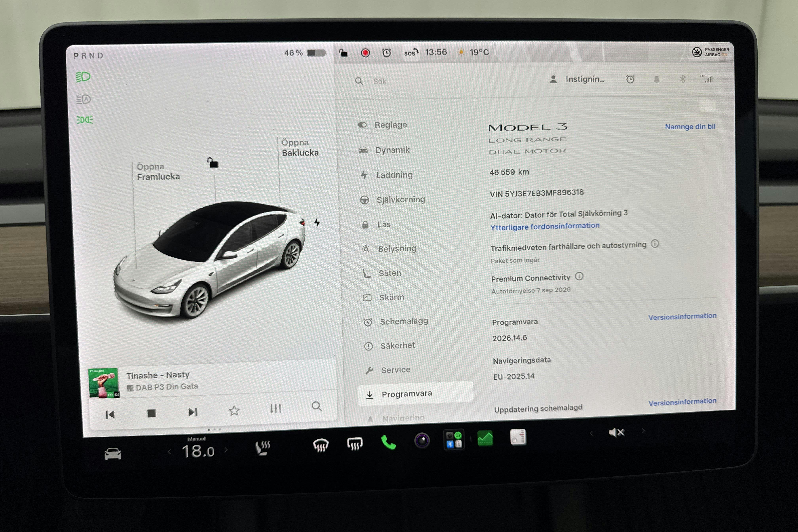
Task: Tap the 18.0 temperature setting
Action: [198, 451]
